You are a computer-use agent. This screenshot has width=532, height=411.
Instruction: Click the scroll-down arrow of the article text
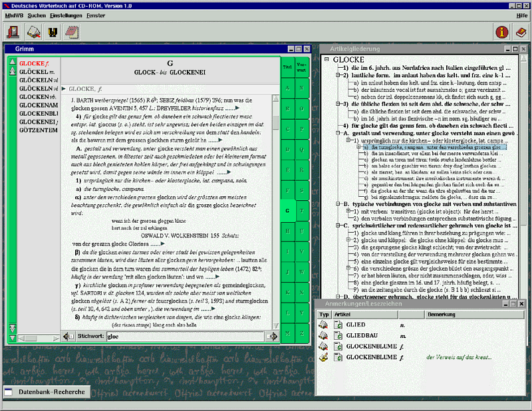point(275,325)
